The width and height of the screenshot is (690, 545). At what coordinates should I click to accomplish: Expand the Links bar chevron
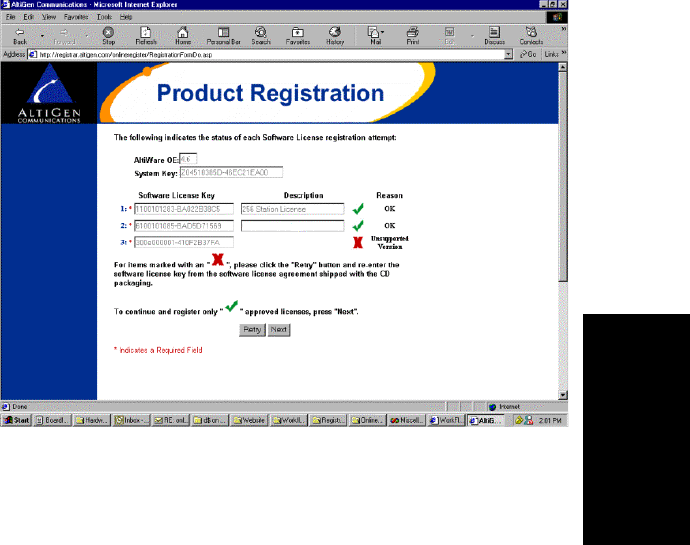pyautogui.click(x=564, y=53)
